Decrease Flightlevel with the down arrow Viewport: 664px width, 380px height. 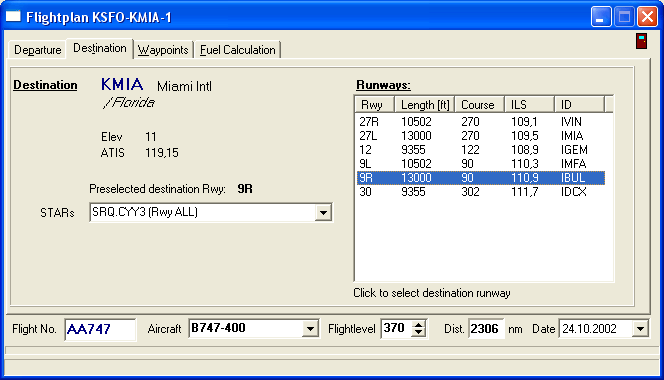click(418, 333)
